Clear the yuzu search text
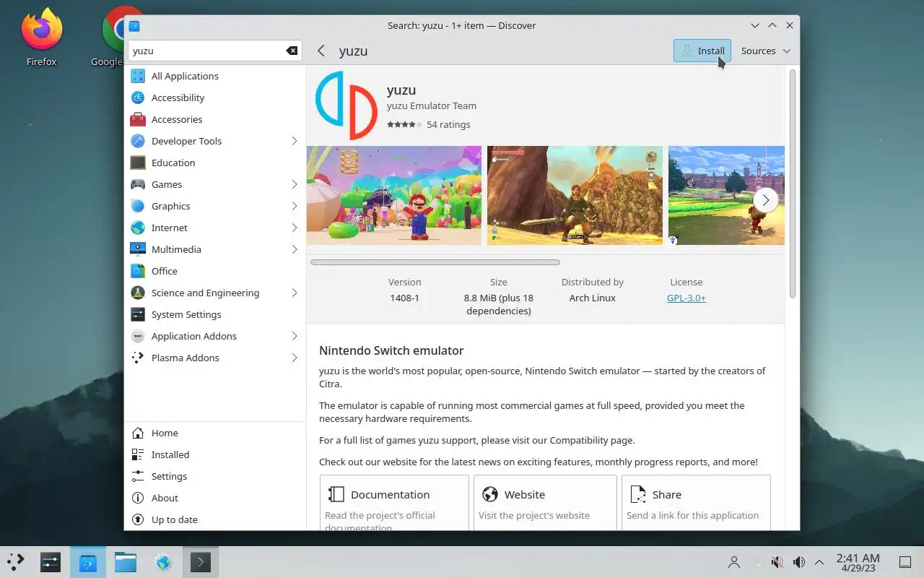Image resolution: width=924 pixels, height=578 pixels. [x=292, y=51]
